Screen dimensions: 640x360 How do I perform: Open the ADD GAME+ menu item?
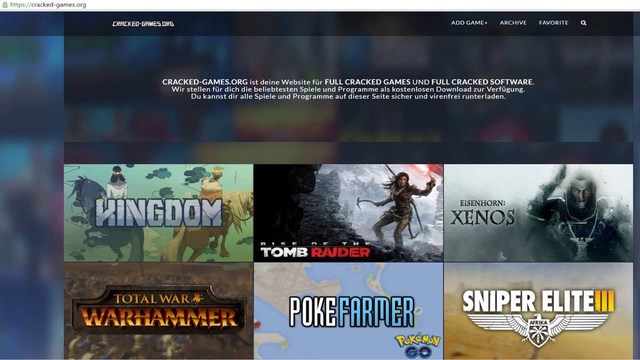[x=469, y=23]
